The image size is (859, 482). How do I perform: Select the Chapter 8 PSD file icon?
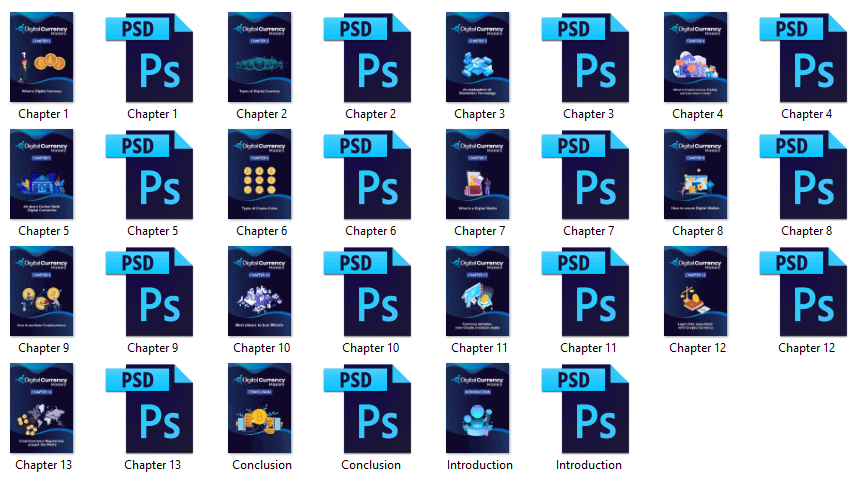coord(804,175)
